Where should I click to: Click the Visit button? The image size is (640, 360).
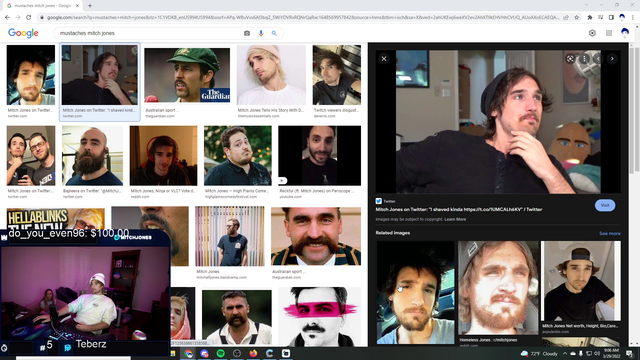[x=605, y=205]
